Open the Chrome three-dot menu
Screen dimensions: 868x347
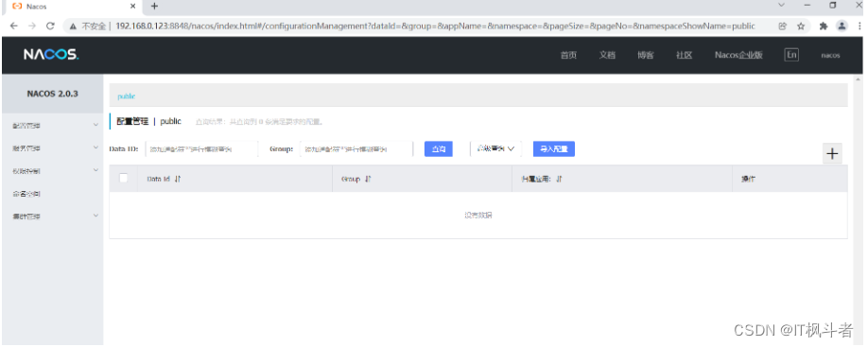click(859, 26)
